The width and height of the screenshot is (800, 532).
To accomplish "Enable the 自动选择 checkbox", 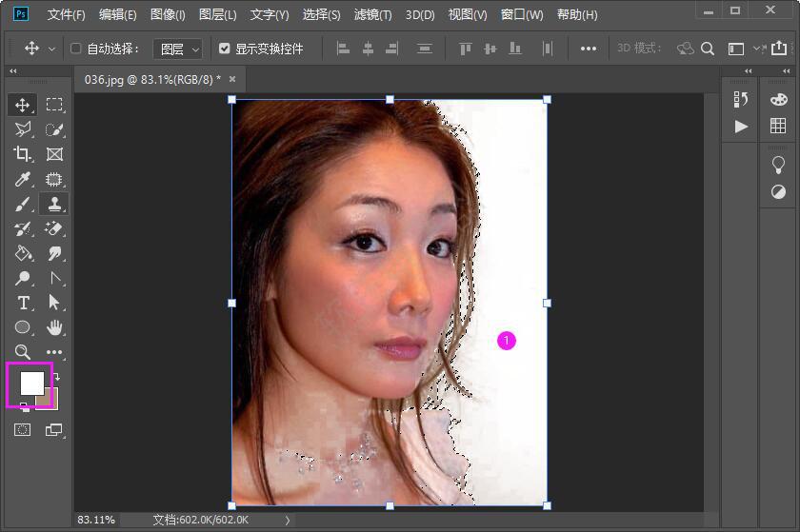I will 76,49.
